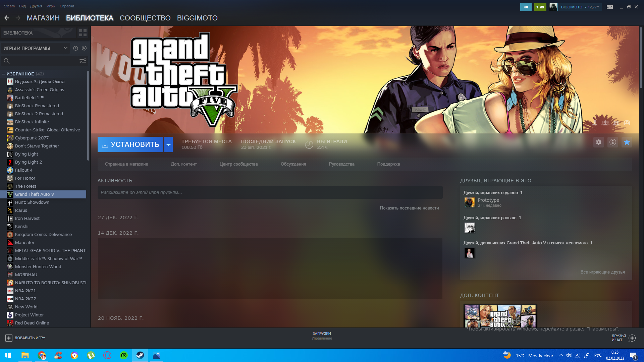Open Обсуждения link
The image size is (644, 362).
point(293,164)
